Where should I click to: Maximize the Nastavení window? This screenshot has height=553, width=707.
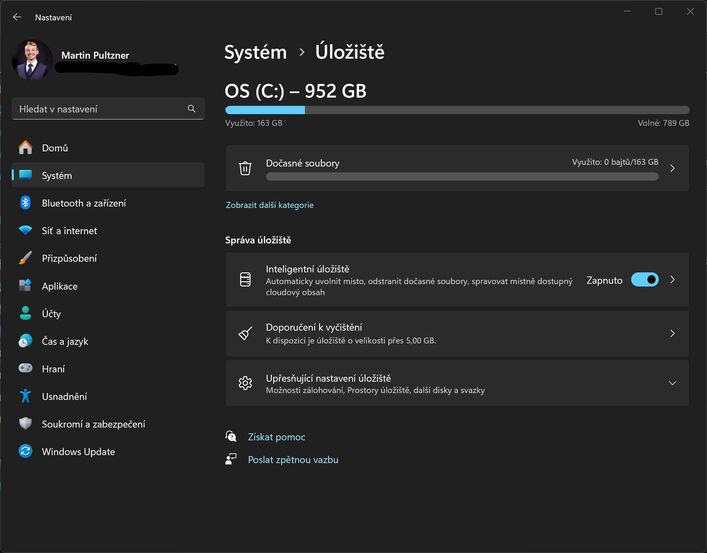pos(659,11)
